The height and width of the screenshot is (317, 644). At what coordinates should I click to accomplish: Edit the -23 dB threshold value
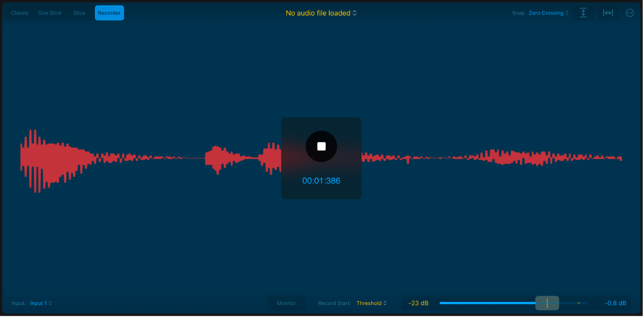pyautogui.click(x=418, y=303)
